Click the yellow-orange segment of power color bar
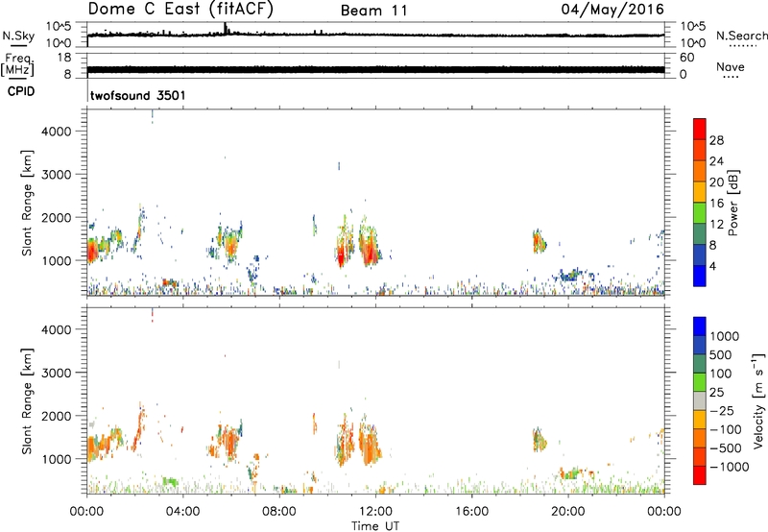768x532 pixels. click(700, 191)
